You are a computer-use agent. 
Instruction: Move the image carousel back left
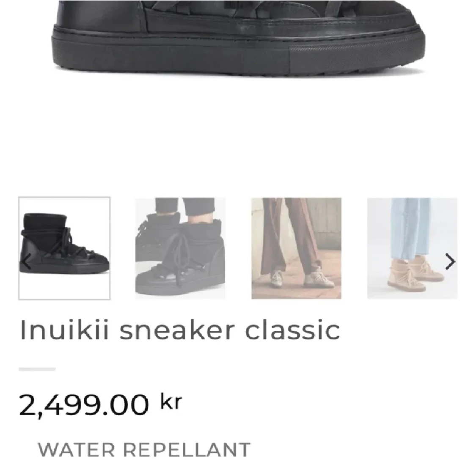[x=26, y=261]
